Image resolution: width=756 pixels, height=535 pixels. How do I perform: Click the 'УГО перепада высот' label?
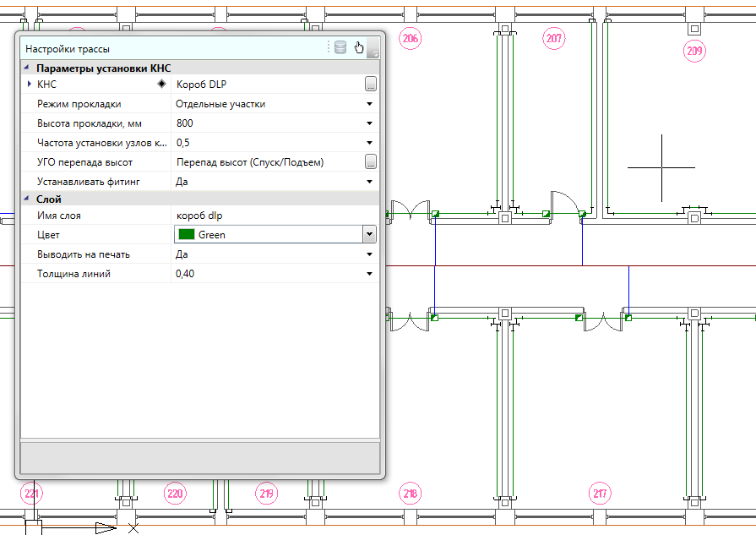[x=84, y=162]
